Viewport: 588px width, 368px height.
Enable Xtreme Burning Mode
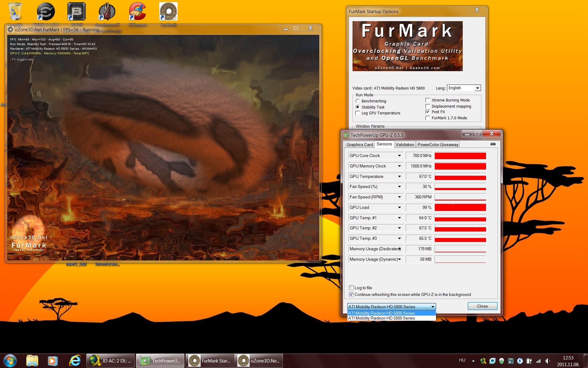[x=447, y=100]
